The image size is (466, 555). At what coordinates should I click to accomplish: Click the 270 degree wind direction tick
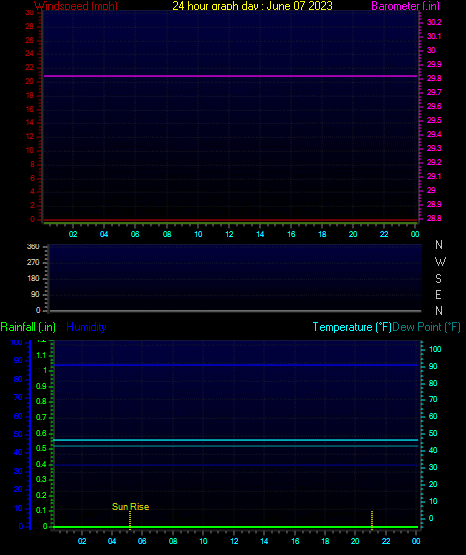pos(33,262)
